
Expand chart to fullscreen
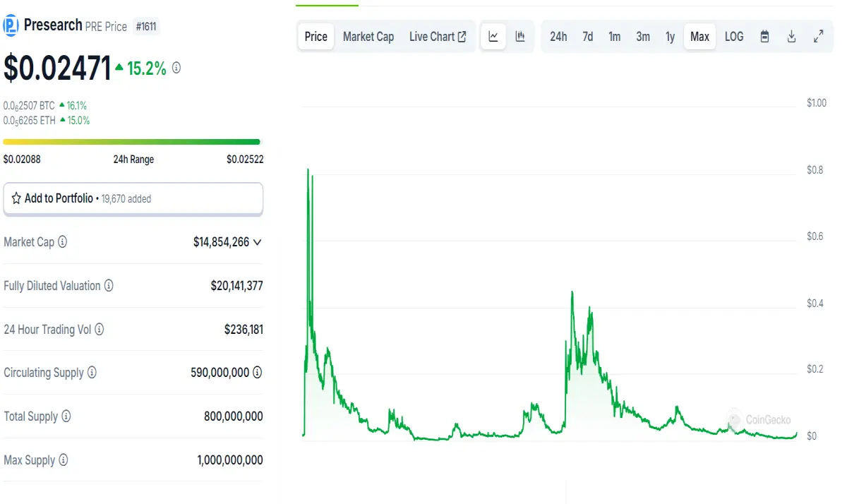(x=819, y=37)
